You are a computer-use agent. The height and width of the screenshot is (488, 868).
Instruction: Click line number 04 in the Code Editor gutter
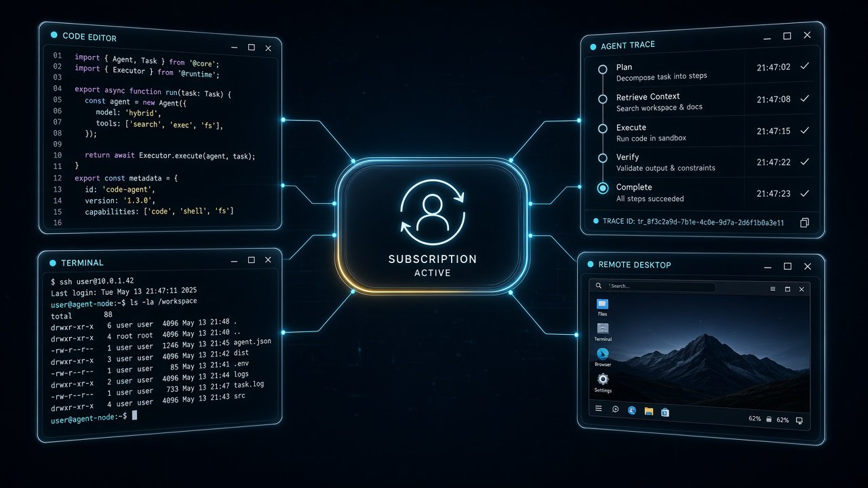tap(58, 89)
